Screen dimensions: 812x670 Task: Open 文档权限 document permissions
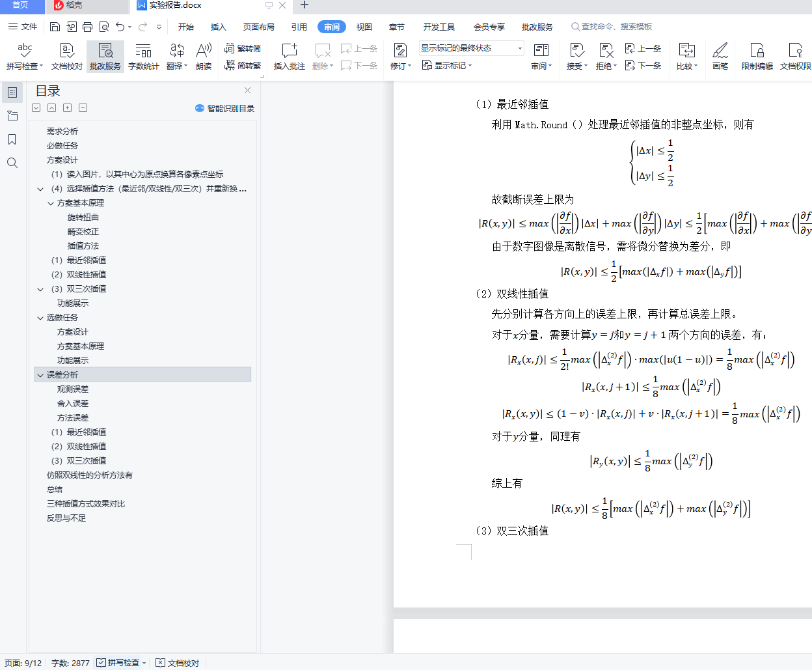click(x=795, y=57)
